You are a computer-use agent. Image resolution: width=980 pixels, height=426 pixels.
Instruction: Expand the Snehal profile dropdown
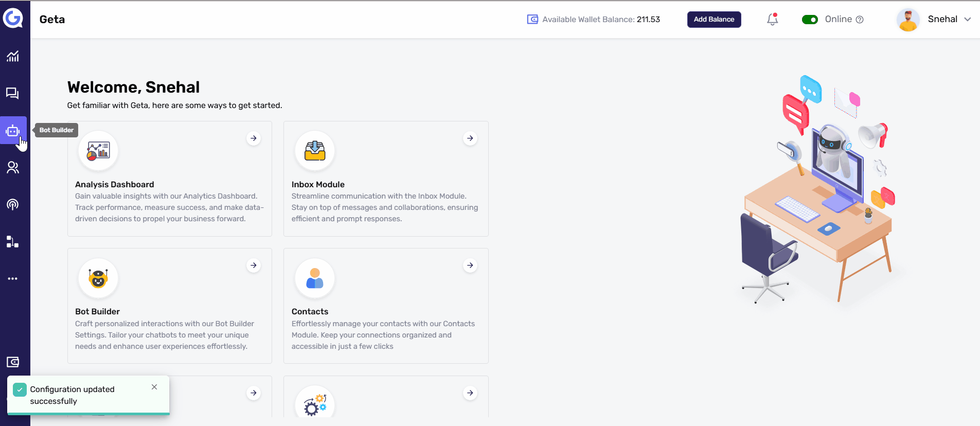click(x=967, y=20)
